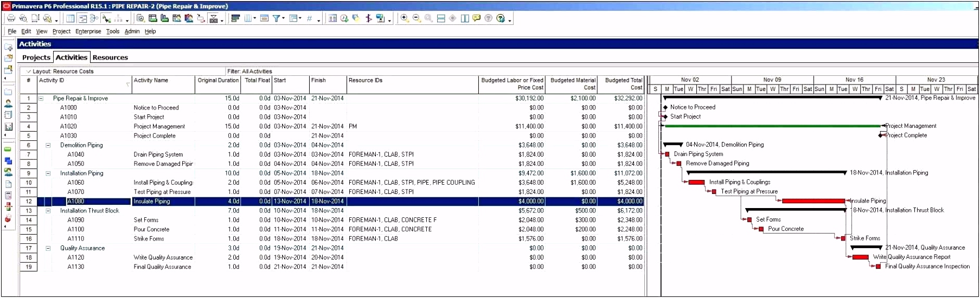Open the Layout: Resource Costs dropdown
Image resolution: width=980 pixels, height=298 pixels.
tap(60, 72)
